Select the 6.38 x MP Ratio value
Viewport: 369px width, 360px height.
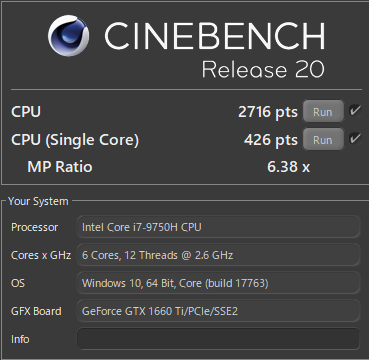288,167
